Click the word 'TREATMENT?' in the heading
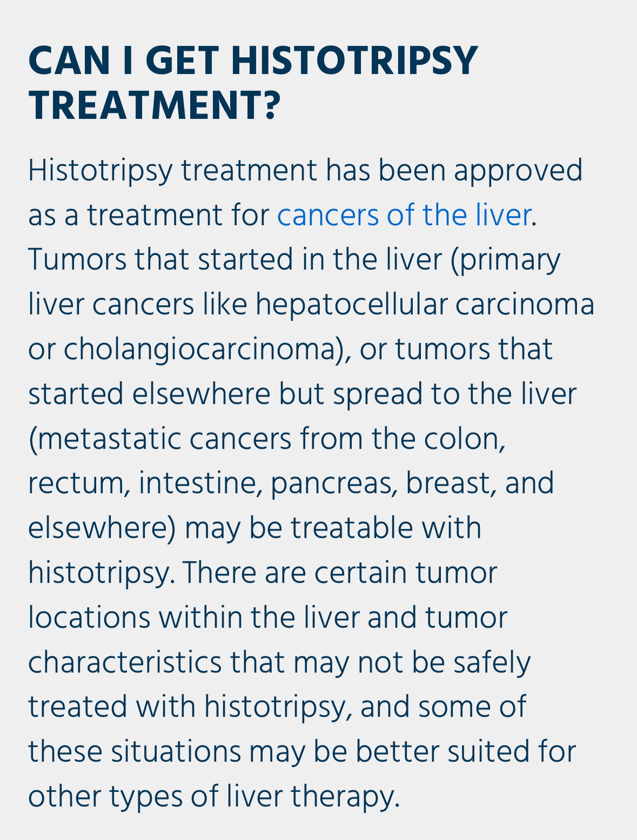This screenshot has height=840, width=637. pyautogui.click(x=155, y=106)
